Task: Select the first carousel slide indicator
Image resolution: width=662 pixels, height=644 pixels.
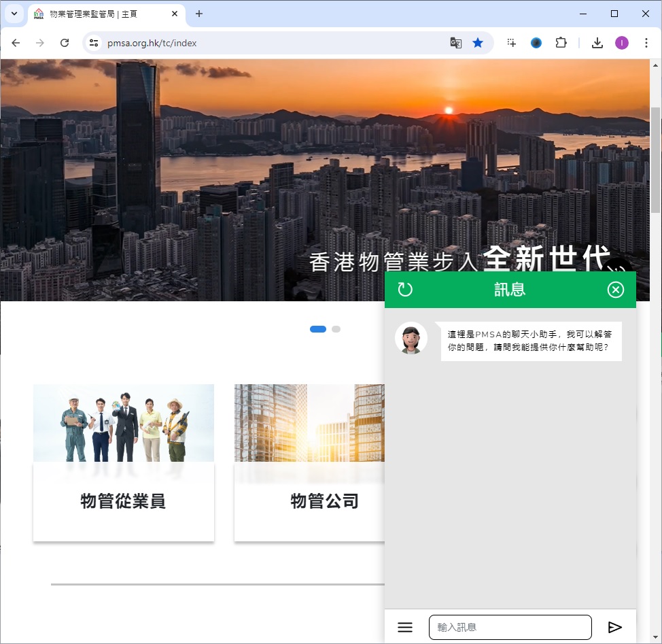Action: 318,329
